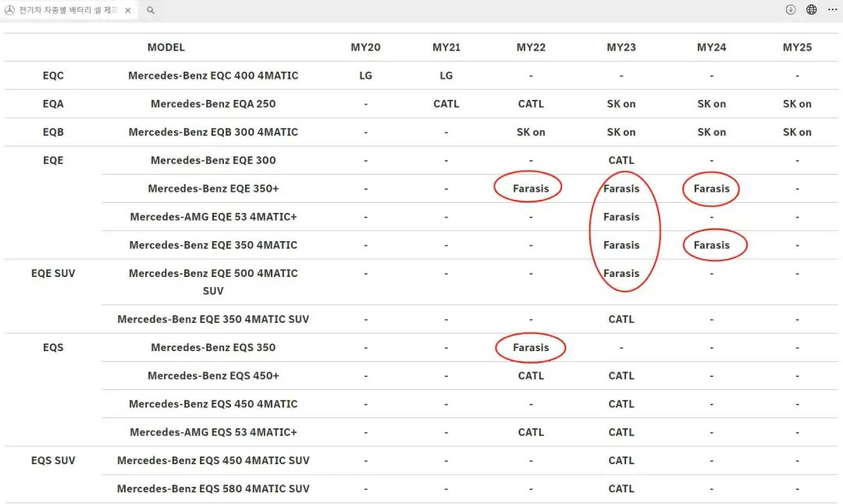Click Mercedes-Benz EQS 450 4MATIC SUV name
Image resolution: width=843 pixels, height=504 pixels.
(x=213, y=460)
